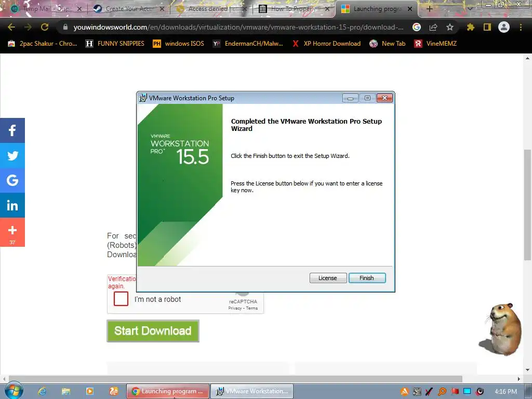The image size is (532, 399).
Task: Click the magnifier tray icon
Action: (442, 392)
